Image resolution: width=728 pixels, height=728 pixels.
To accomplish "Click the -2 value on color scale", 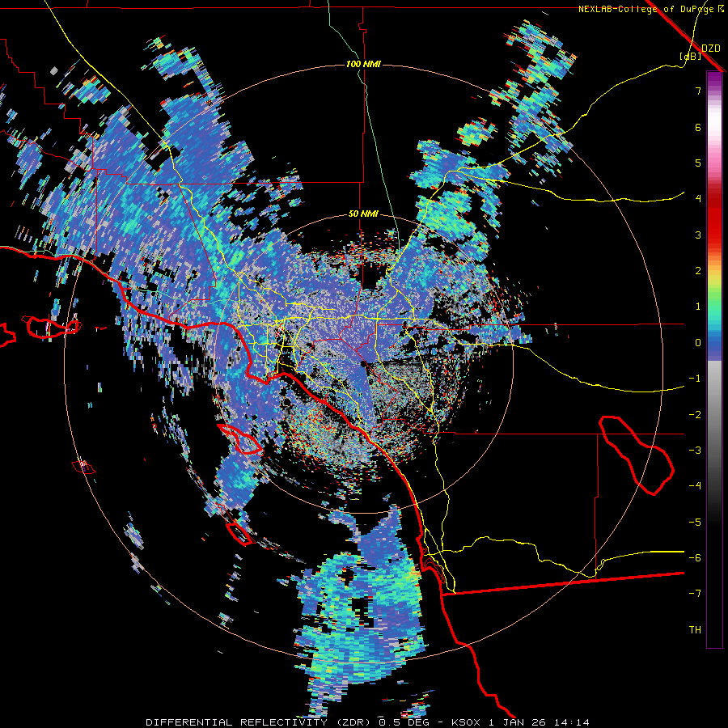I will tap(695, 415).
